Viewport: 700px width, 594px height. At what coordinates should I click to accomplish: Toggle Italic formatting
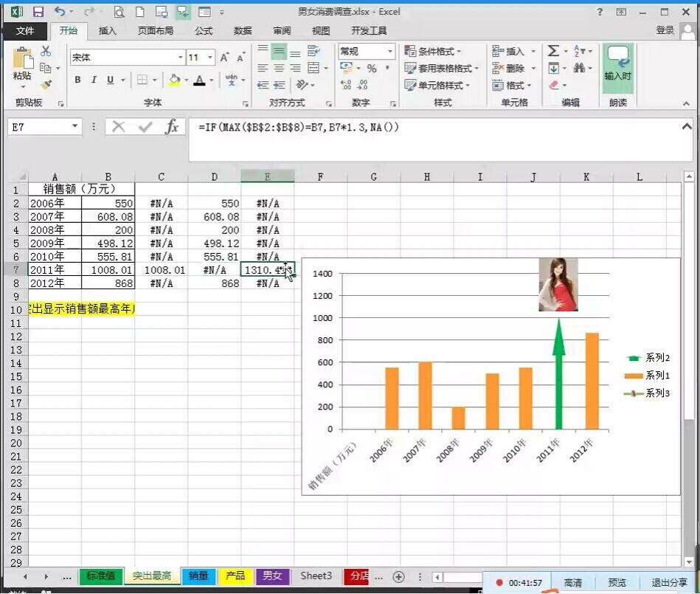coord(94,80)
